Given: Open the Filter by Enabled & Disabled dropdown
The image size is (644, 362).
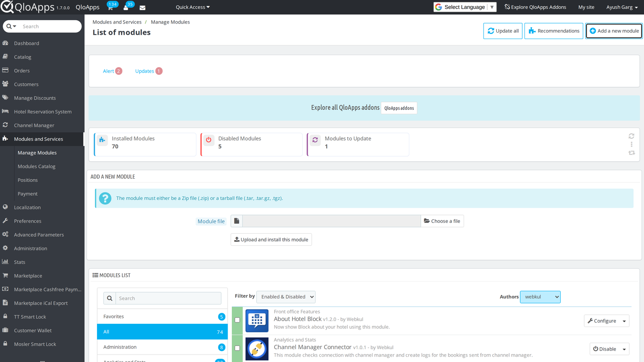Looking at the screenshot, I should pyautogui.click(x=286, y=297).
